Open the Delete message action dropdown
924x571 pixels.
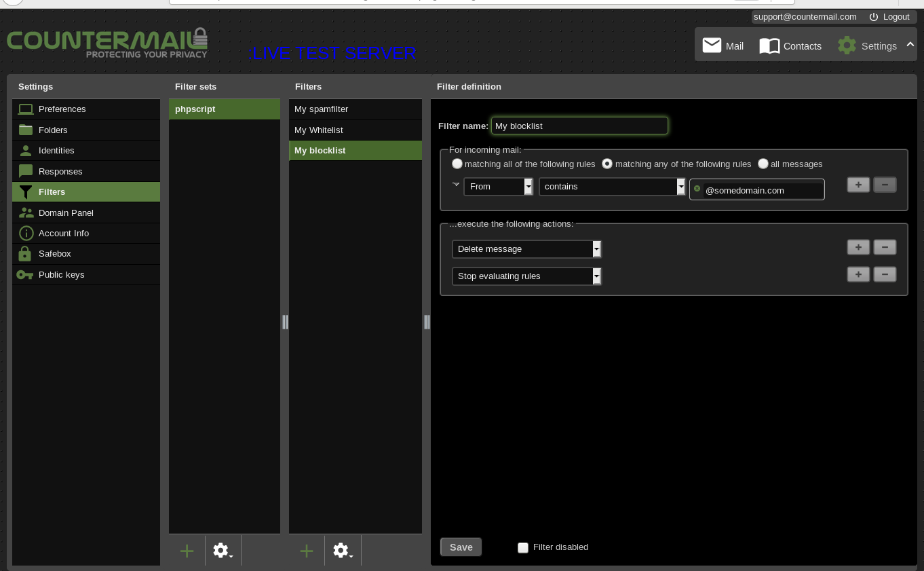click(x=526, y=249)
